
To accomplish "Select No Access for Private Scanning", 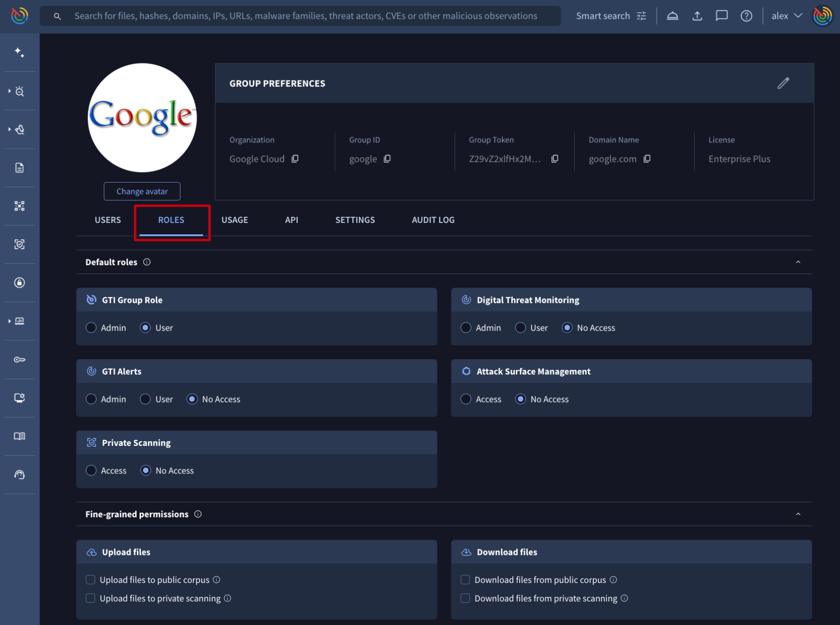I will tap(145, 470).
